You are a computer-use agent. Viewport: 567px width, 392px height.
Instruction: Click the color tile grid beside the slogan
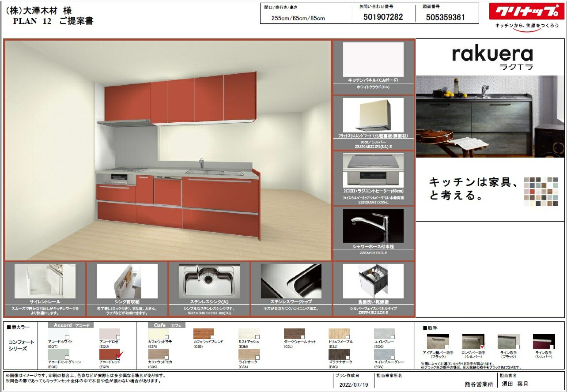coord(541,192)
